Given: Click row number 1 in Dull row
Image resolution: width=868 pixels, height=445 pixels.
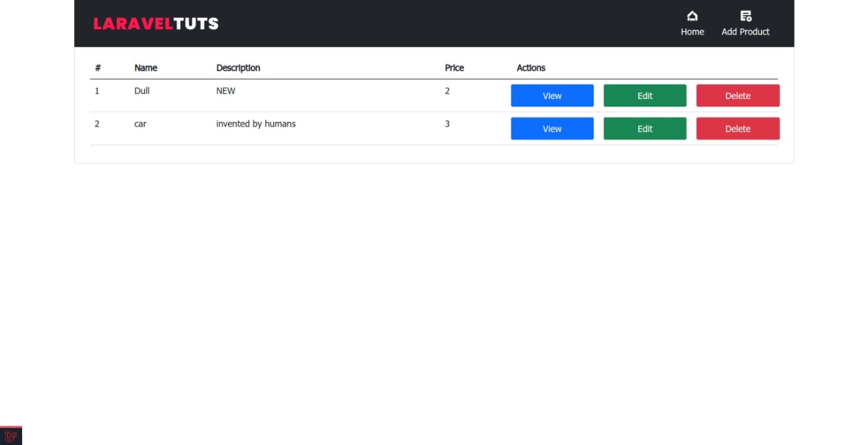Looking at the screenshot, I should point(97,91).
